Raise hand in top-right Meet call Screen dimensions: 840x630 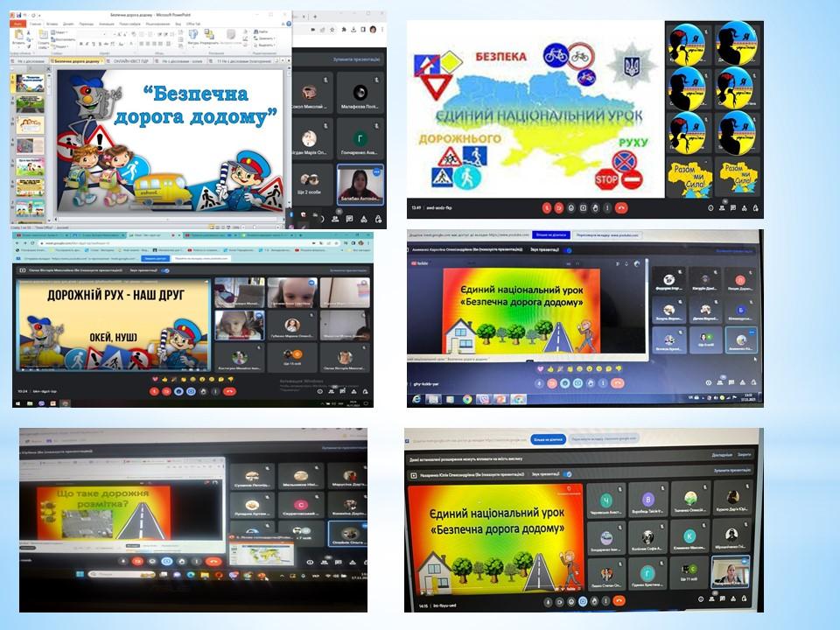tap(595, 208)
